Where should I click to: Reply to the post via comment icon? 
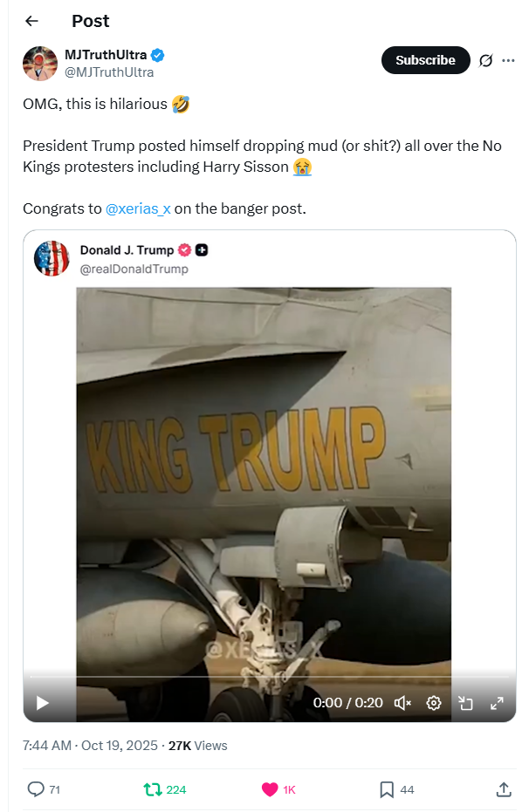[36, 789]
